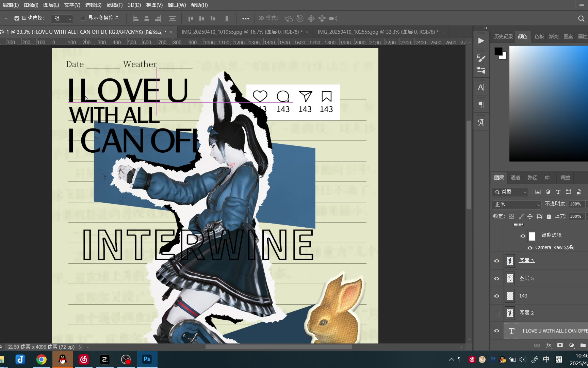The height and width of the screenshot is (368, 588).
Task: Click prevent artboard auto-nesting lock icon
Action: click(x=539, y=216)
